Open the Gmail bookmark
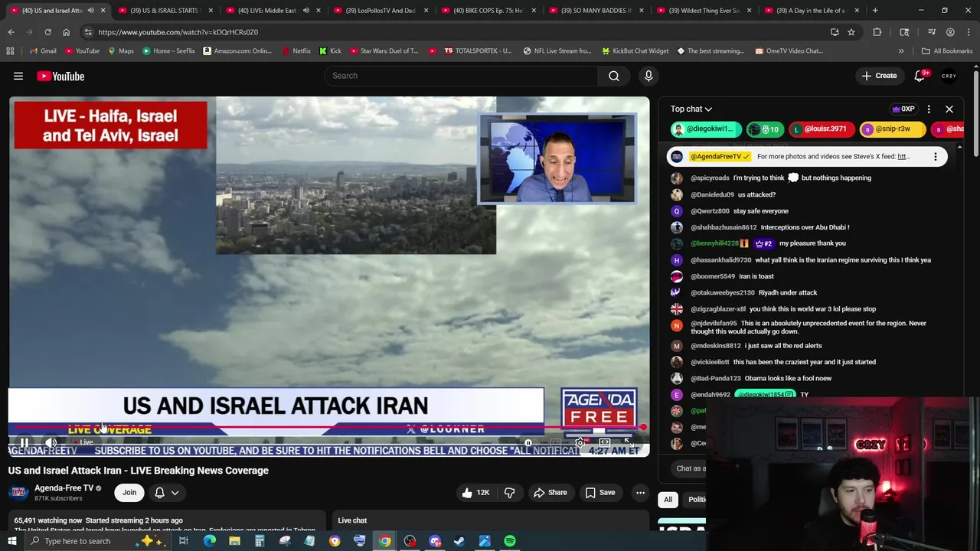980x551 pixels. [x=42, y=51]
